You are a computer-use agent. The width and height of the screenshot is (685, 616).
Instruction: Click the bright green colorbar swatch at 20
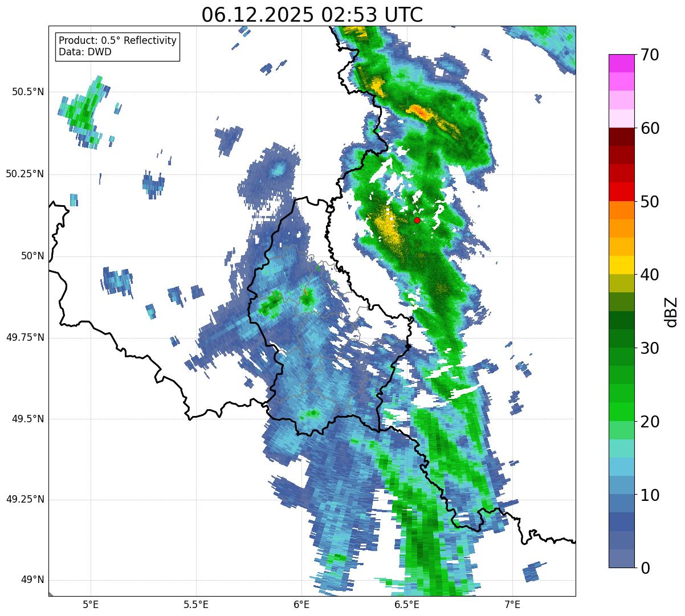(x=621, y=412)
